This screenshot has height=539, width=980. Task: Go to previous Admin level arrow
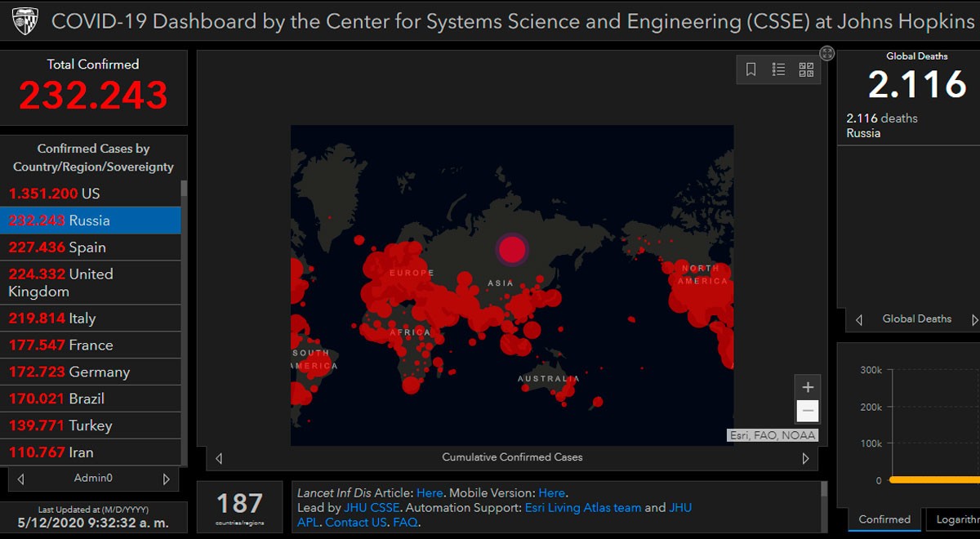point(20,479)
